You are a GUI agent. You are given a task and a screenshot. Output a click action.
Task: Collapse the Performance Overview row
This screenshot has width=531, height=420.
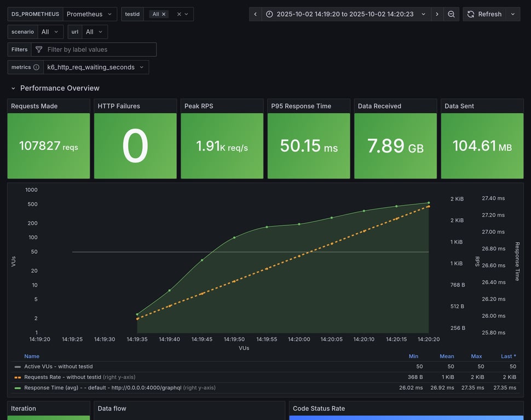[x=13, y=88]
